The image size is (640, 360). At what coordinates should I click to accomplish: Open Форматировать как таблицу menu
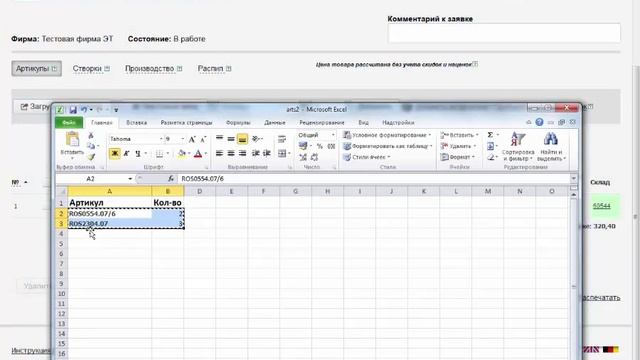pyautogui.click(x=388, y=146)
